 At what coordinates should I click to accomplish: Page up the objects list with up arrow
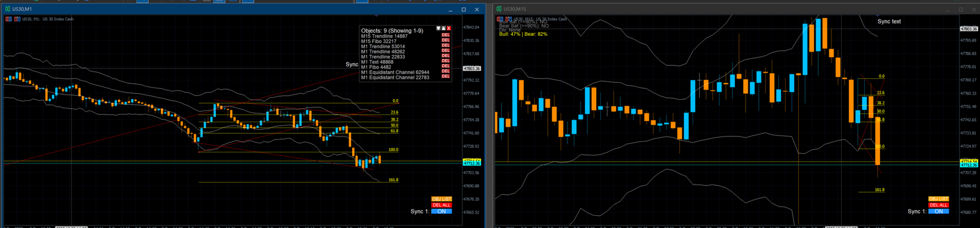(444, 29)
